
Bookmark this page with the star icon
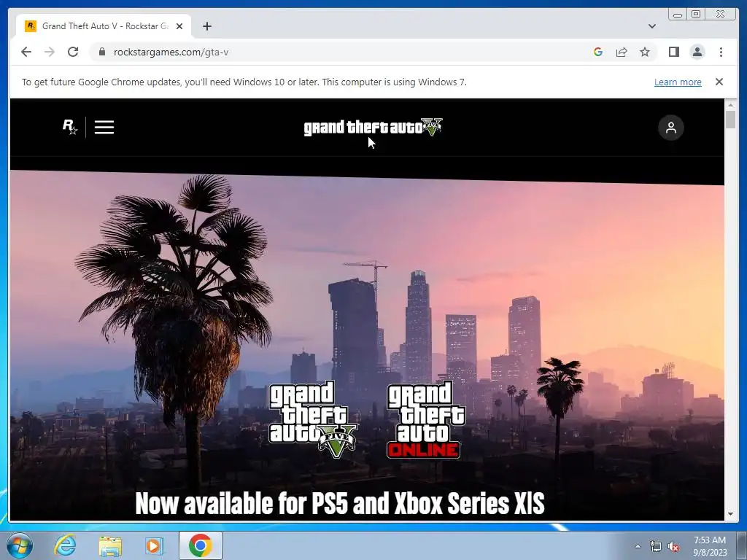click(645, 52)
